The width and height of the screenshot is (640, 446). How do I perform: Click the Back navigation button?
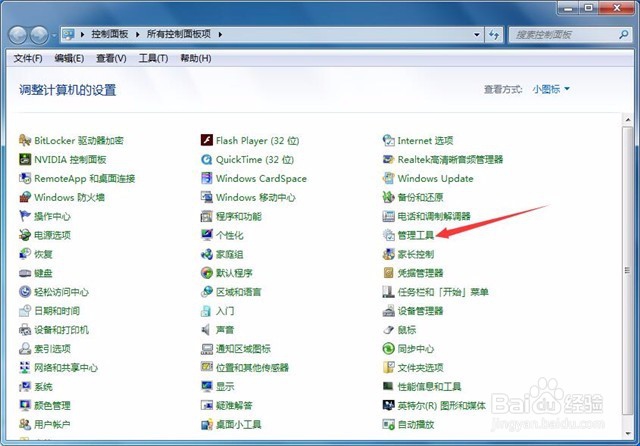[x=18, y=35]
